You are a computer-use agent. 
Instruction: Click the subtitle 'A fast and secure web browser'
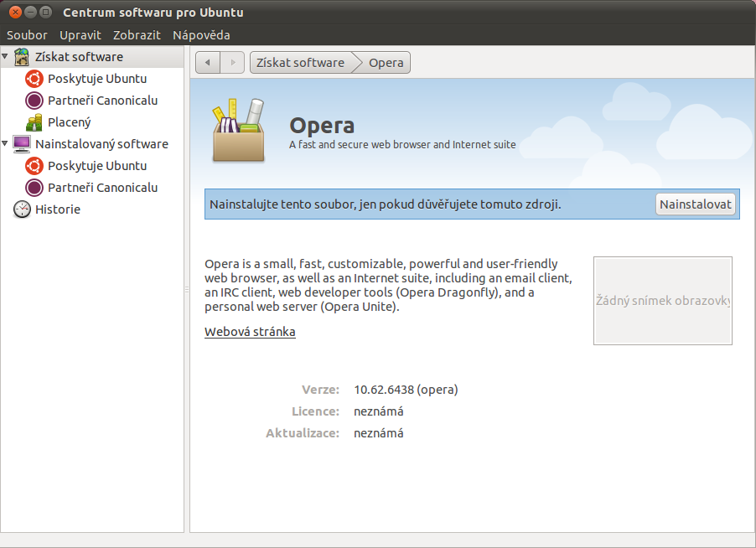pyautogui.click(x=402, y=145)
